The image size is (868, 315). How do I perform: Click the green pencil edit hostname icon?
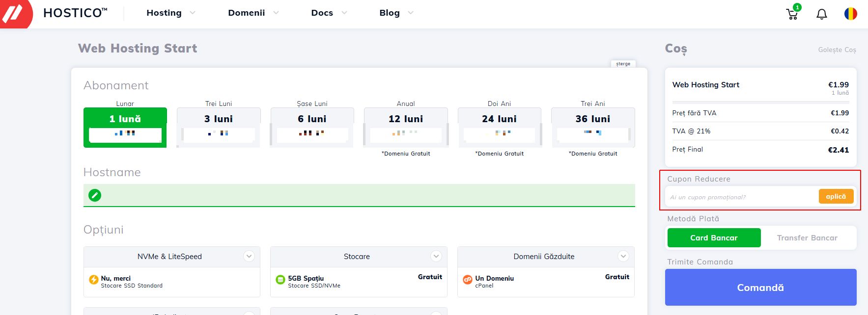(x=95, y=195)
